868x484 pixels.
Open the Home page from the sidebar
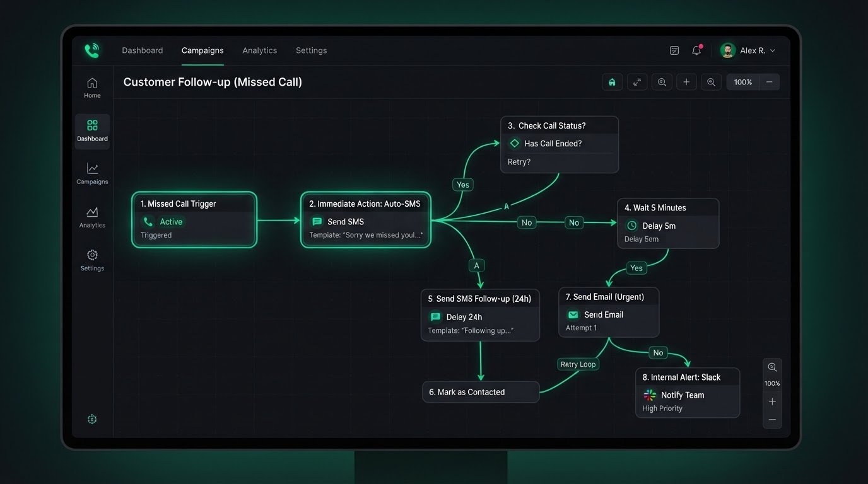coord(92,88)
